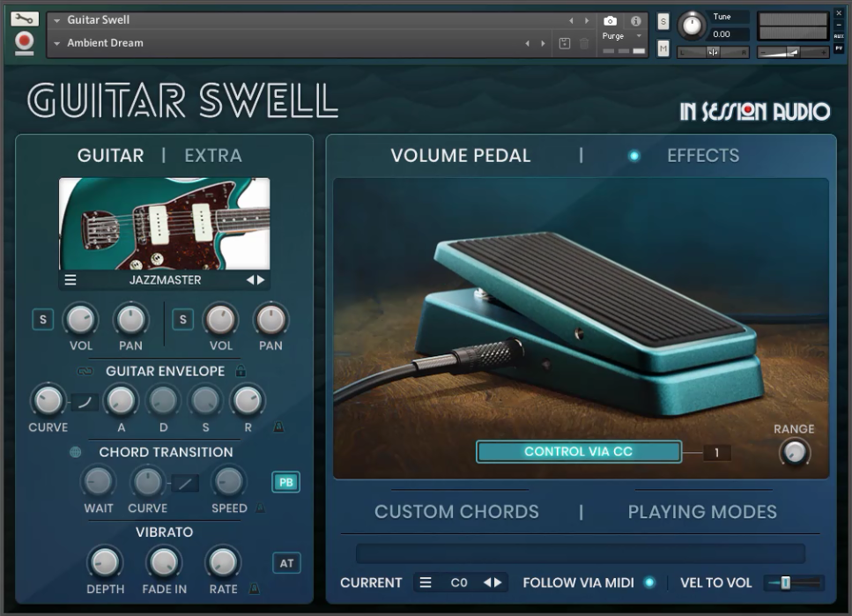The height and width of the screenshot is (616, 852).
Task: Toggle the AT aftertouch button next to Vibrato
Action: coord(285,562)
